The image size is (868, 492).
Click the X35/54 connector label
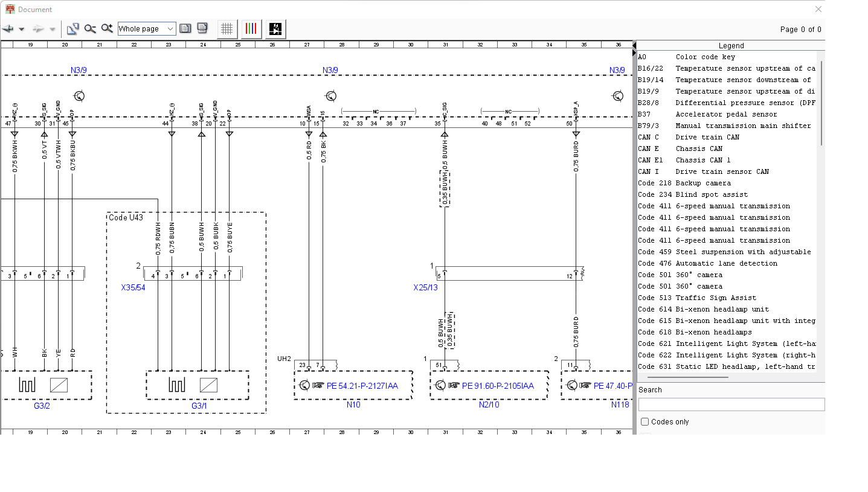pyautogui.click(x=133, y=288)
